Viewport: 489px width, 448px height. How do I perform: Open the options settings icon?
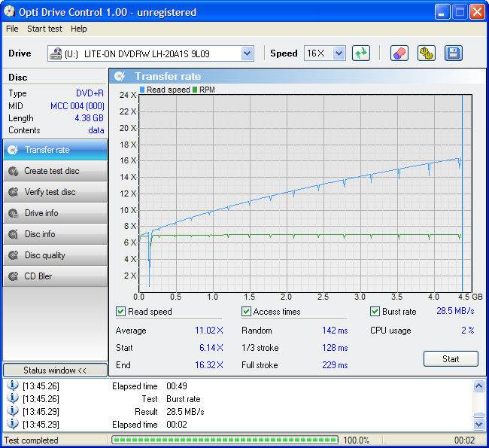(427, 53)
